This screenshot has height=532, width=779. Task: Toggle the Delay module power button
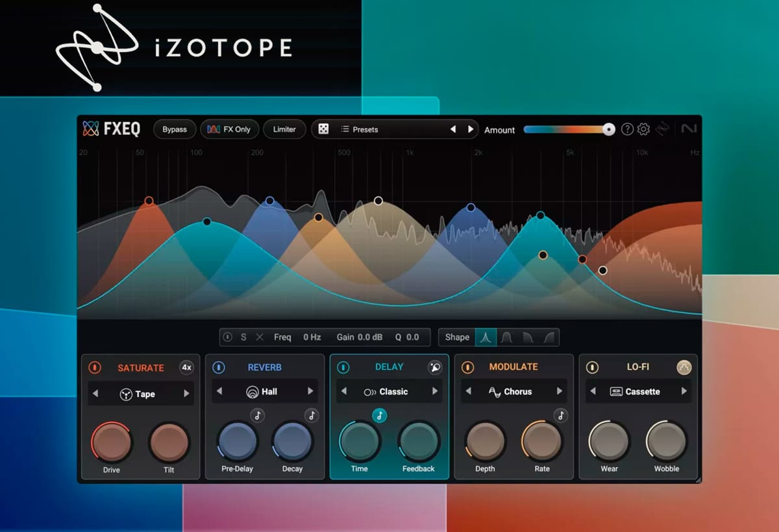coord(343,368)
